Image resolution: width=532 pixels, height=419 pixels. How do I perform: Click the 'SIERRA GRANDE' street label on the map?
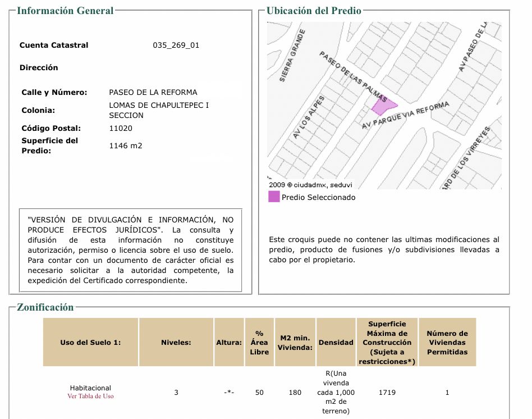[x=292, y=56]
